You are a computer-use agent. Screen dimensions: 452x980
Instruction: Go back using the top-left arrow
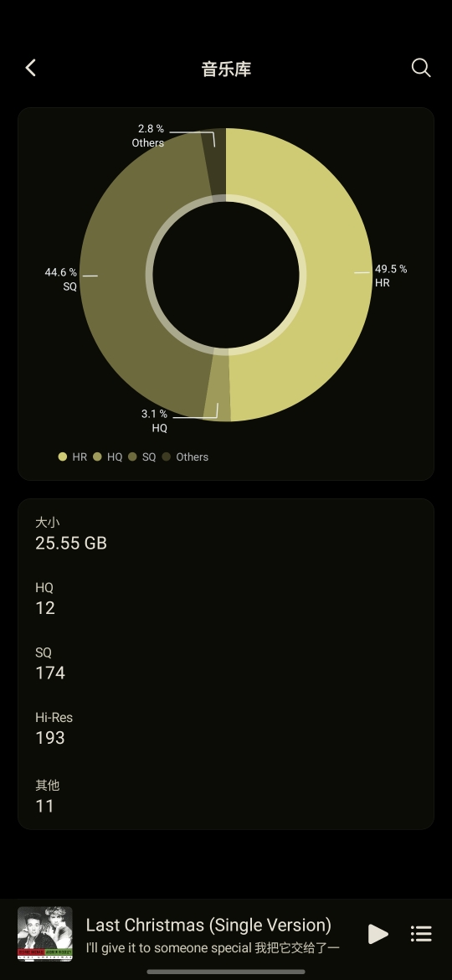(31, 68)
